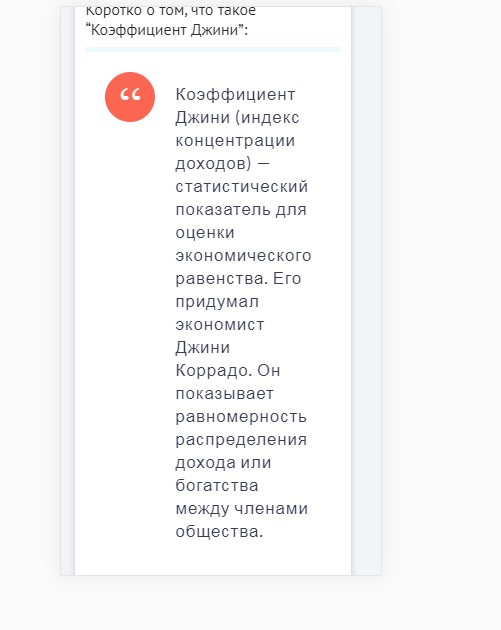Click the text "между членами"
501x630 pixels.
tap(242, 509)
